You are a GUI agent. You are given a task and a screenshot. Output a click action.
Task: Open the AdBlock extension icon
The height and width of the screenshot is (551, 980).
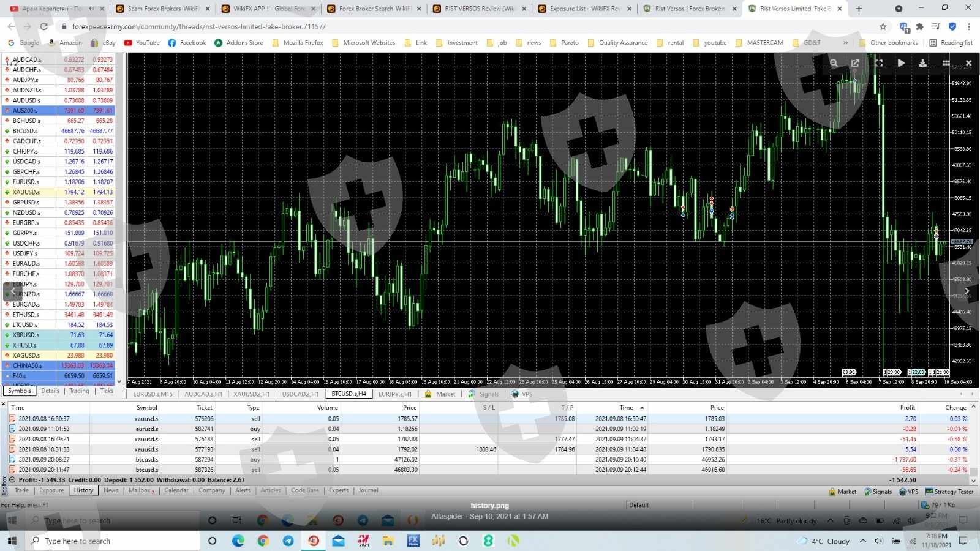(903, 26)
